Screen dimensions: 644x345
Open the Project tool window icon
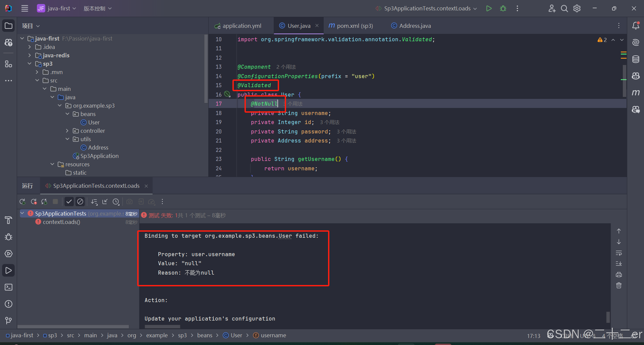9,26
